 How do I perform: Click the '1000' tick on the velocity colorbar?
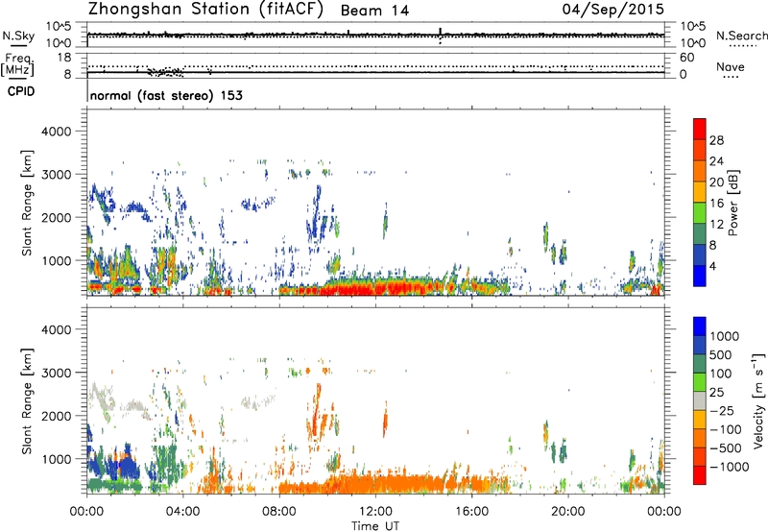click(x=725, y=336)
